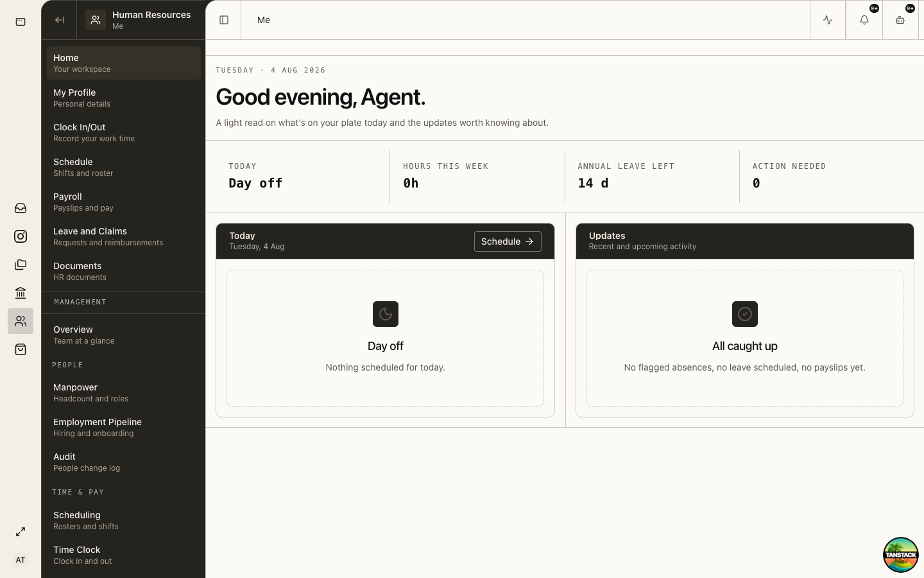Open the Instagram icon in left rail
The image size is (924, 578).
coord(21,236)
